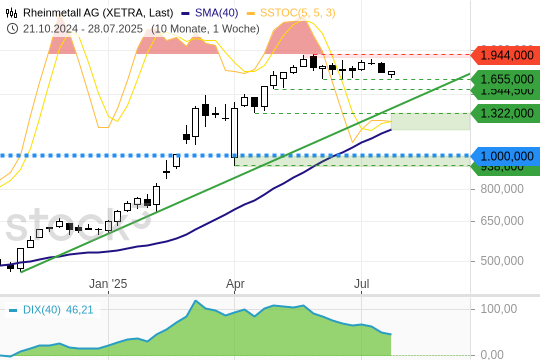Viewport: 540px width, 360px height.
Task: Click the 800,000 price axis label
Action: (502, 189)
